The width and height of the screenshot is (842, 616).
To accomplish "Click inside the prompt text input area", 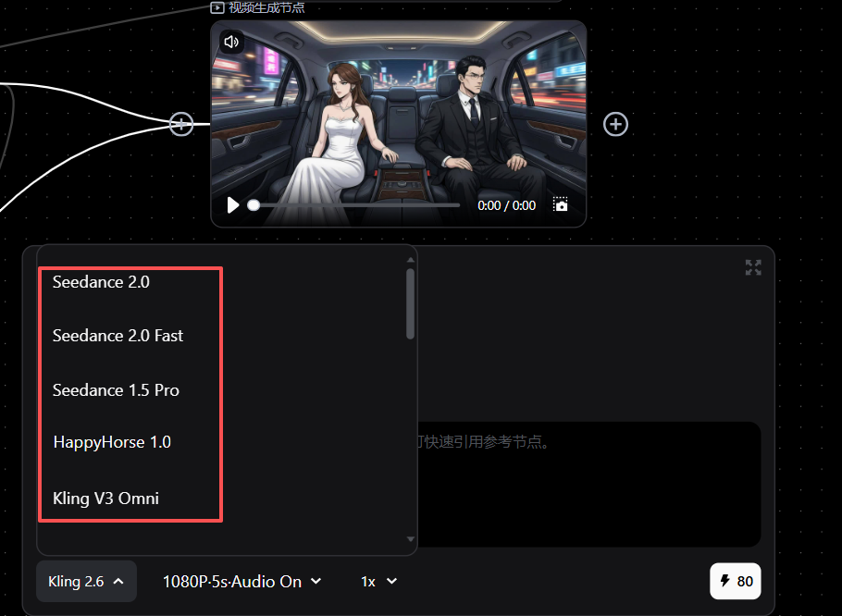I will [x=588, y=484].
